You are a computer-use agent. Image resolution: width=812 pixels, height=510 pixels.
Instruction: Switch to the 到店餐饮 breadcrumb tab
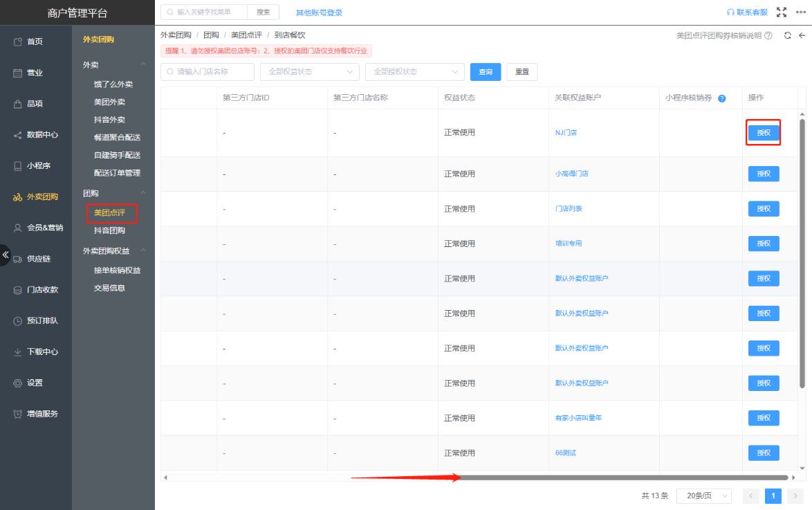click(x=289, y=34)
